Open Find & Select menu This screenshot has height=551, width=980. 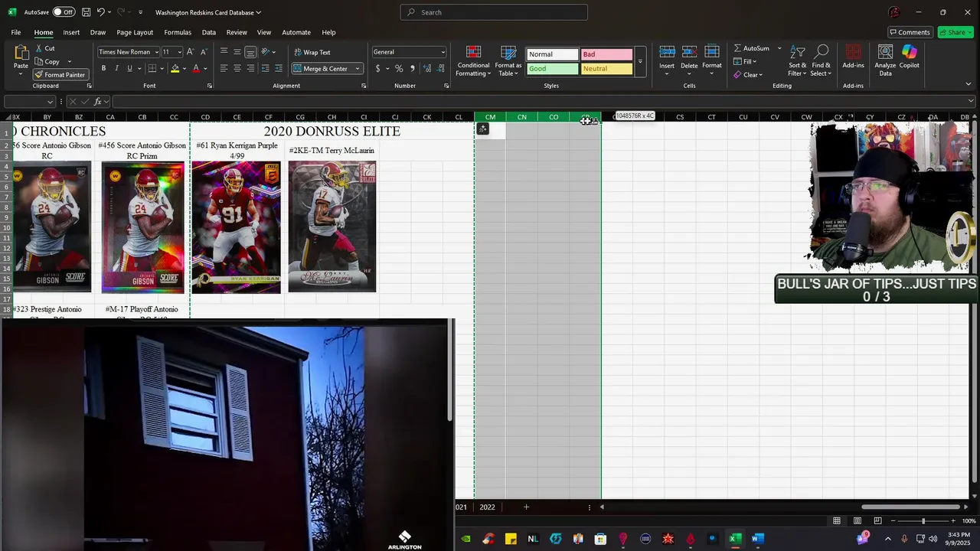(821, 60)
